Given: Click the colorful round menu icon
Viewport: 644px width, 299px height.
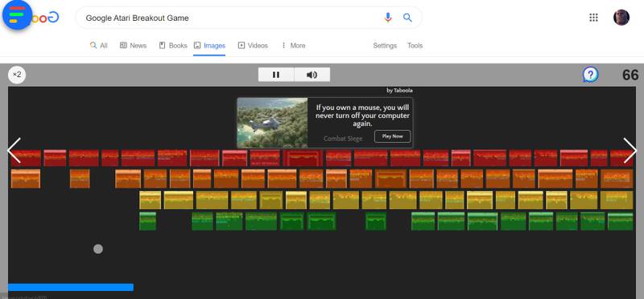Looking at the screenshot, I should click(17, 14).
